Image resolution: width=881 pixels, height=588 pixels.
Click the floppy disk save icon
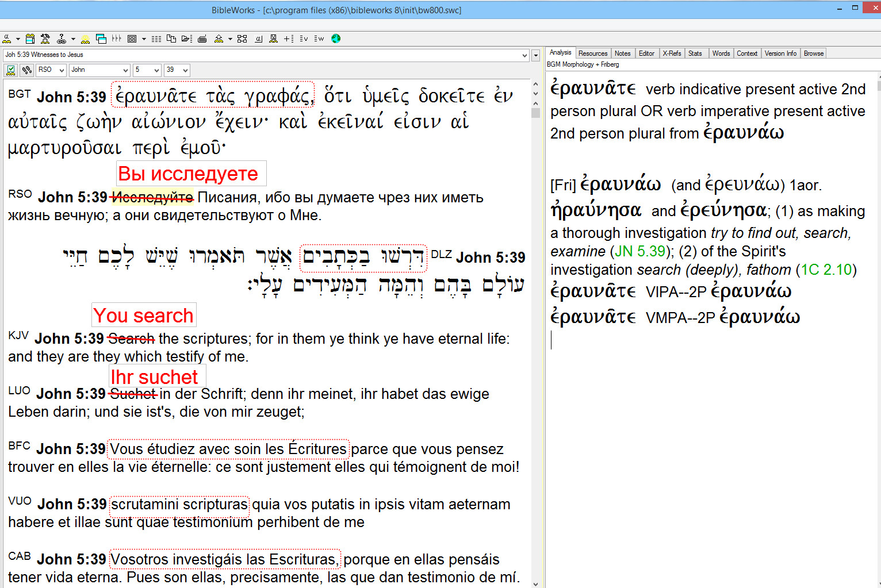click(274, 39)
